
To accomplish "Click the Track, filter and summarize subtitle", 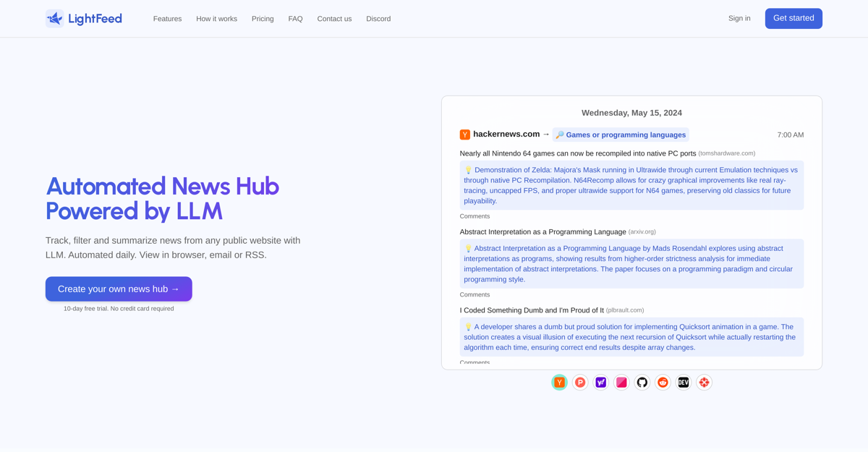I will point(173,247).
